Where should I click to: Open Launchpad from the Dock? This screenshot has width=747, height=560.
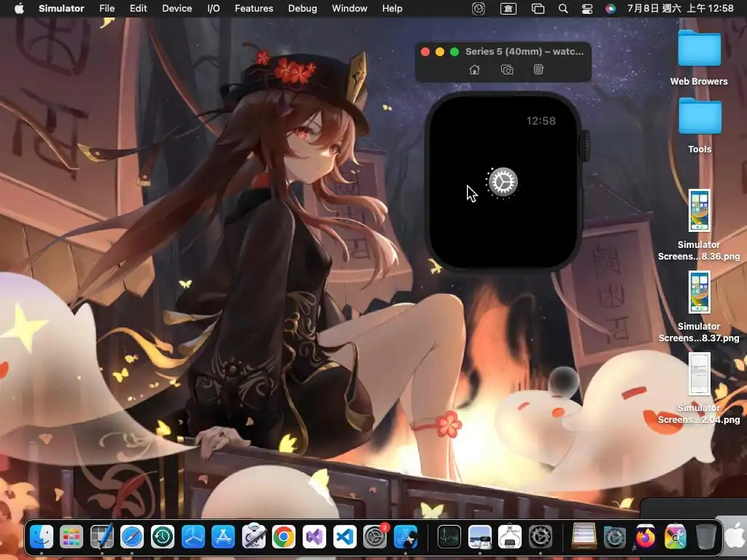pos(71,537)
